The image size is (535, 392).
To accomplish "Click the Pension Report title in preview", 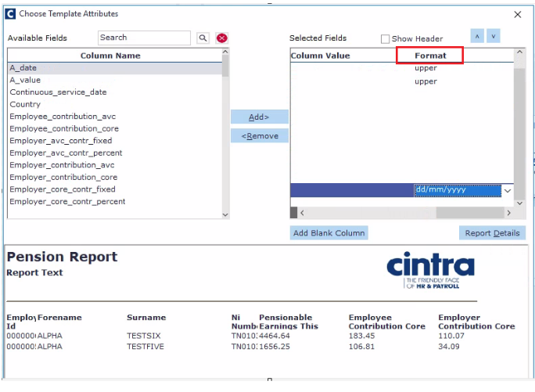I will [62, 257].
